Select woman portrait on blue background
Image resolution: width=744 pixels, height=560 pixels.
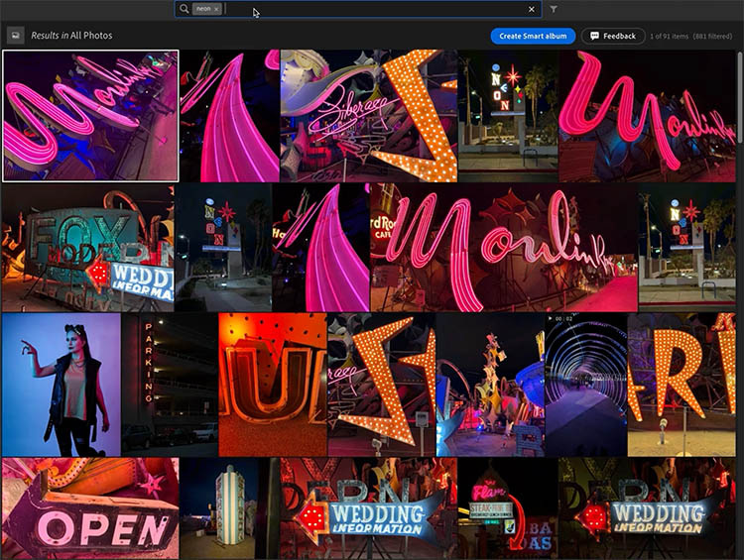pyautogui.click(x=62, y=385)
